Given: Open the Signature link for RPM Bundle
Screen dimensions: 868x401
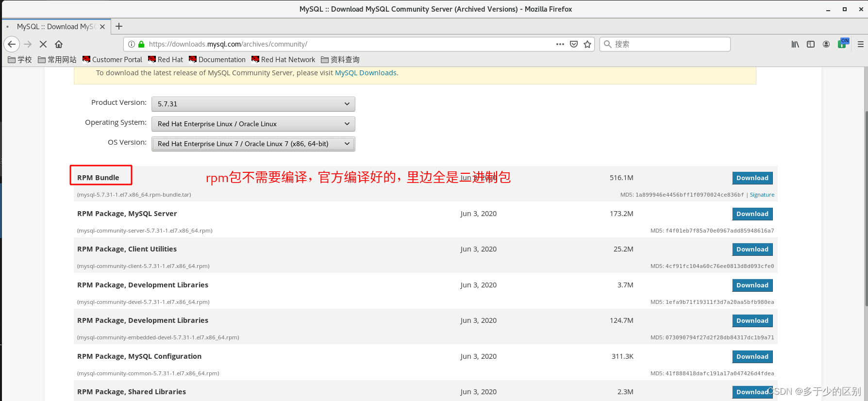Looking at the screenshot, I should pos(762,195).
